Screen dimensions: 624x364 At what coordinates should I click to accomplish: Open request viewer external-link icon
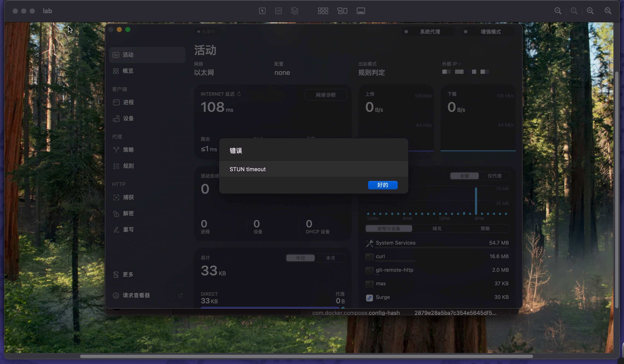point(180,295)
